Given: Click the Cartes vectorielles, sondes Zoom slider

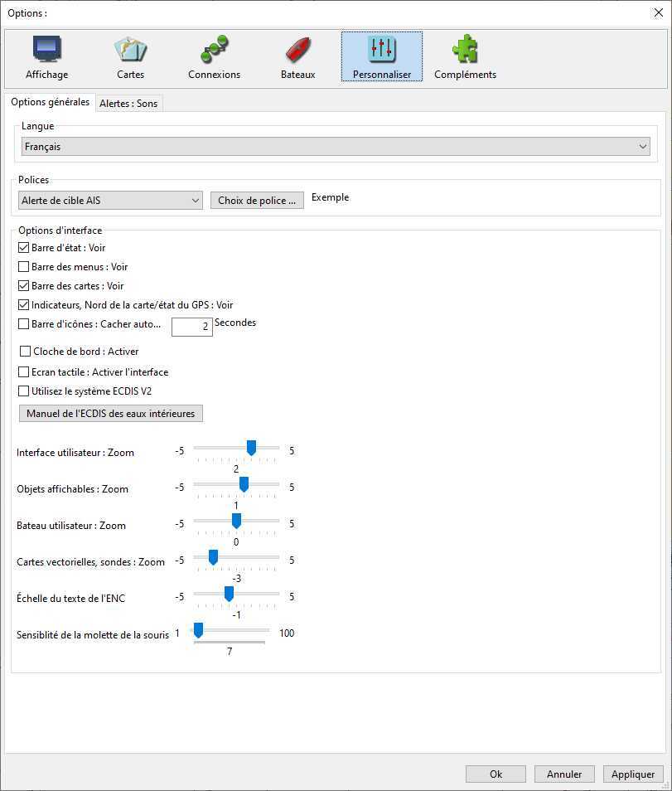Looking at the screenshot, I should [x=236, y=561].
